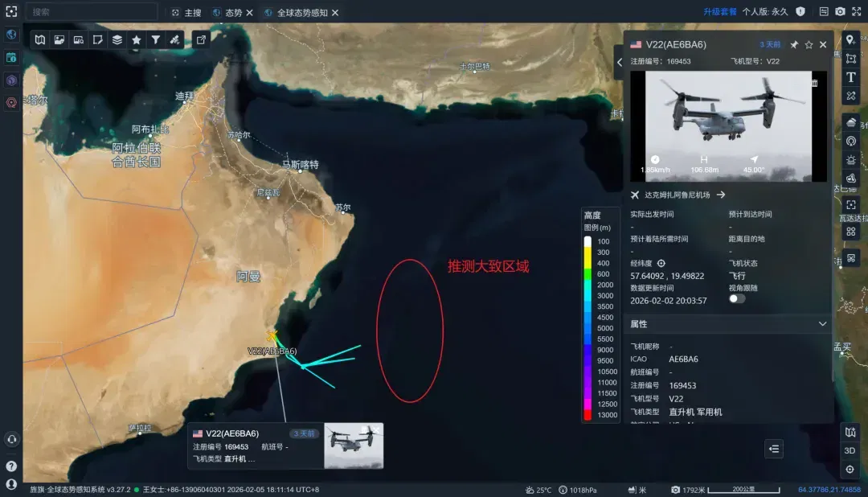Click the search input field
This screenshot has width=868, height=497.
click(x=92, y=11)
